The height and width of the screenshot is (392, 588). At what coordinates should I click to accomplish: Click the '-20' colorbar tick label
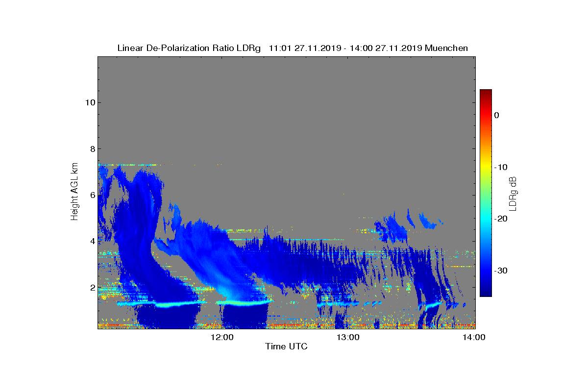pos(501,219)
